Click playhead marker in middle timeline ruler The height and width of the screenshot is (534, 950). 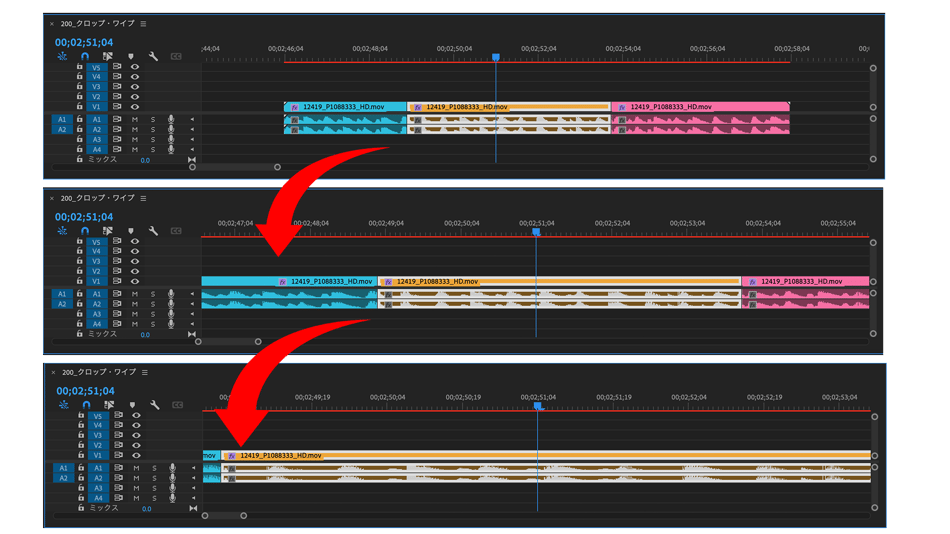(x=536, y=232)
